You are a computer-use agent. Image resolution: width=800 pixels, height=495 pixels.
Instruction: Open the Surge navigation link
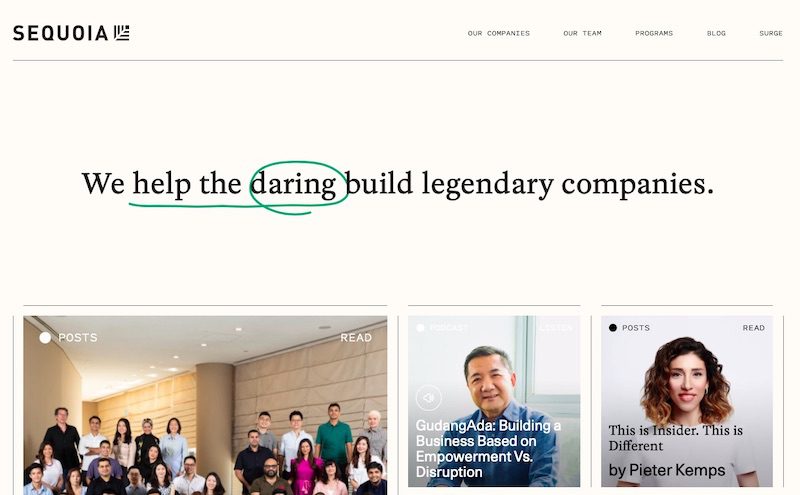pos(770,33)
